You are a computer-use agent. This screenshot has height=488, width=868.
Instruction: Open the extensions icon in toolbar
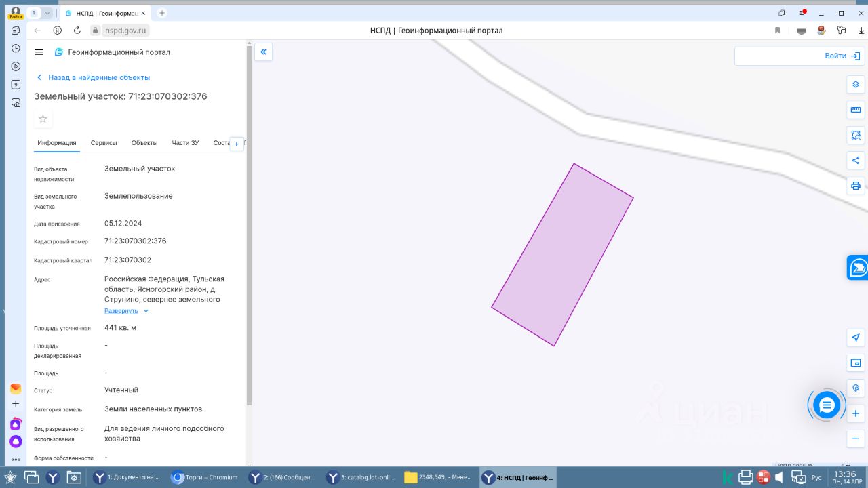click(x=842, y=30)
